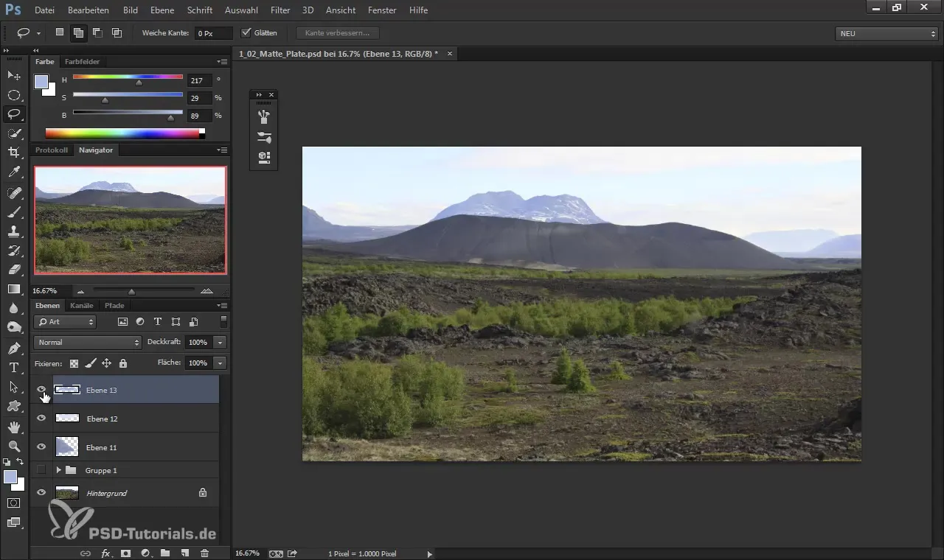Select the Custom Shape tool
Image resolution: width=944 pixels, height=560 pixels.
(14, 405)
